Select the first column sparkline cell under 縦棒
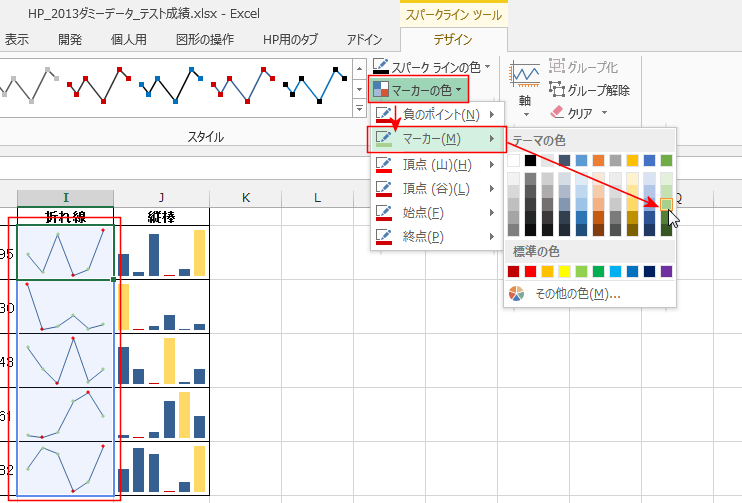 161,252
